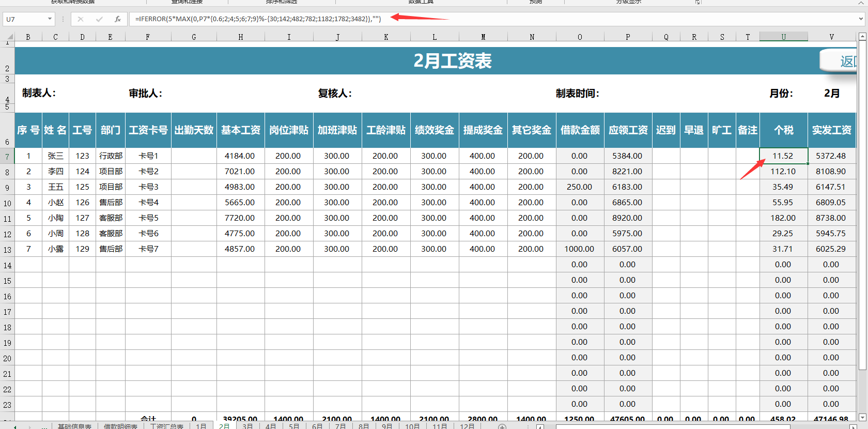Select the 行政部 department cell
The height and width of the screenshot is (429, 868).
(x=111, y=156)
